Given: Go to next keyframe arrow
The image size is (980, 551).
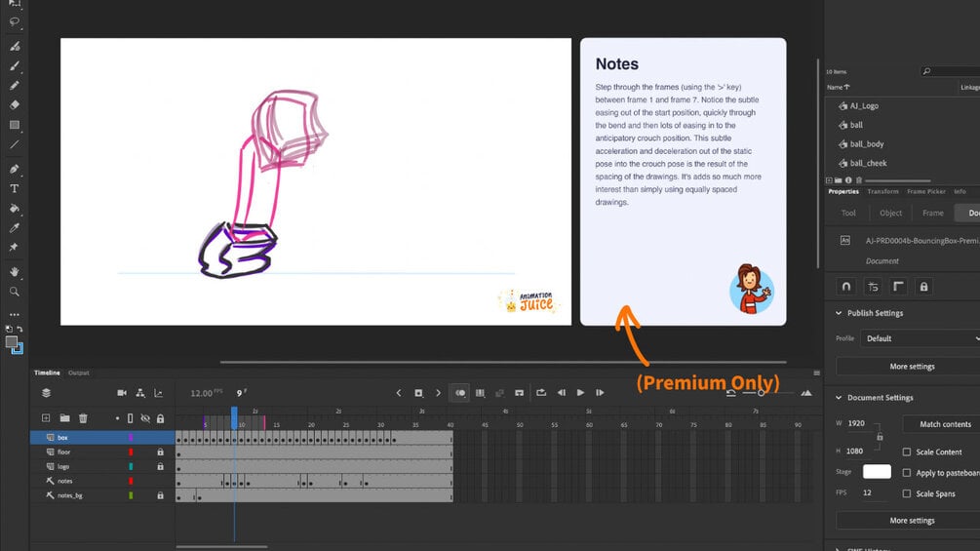Looking at the screenshot, I should (438, 393).
